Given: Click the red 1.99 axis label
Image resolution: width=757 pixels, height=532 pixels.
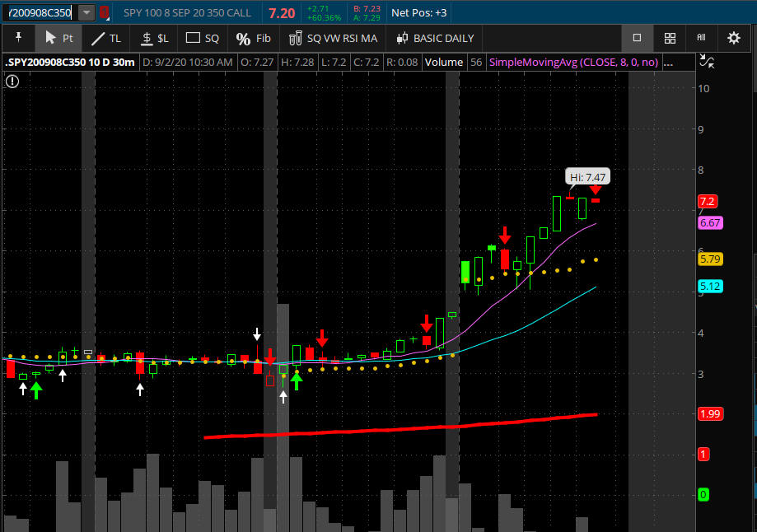Looking at the screenshot, I should point(710,413).
